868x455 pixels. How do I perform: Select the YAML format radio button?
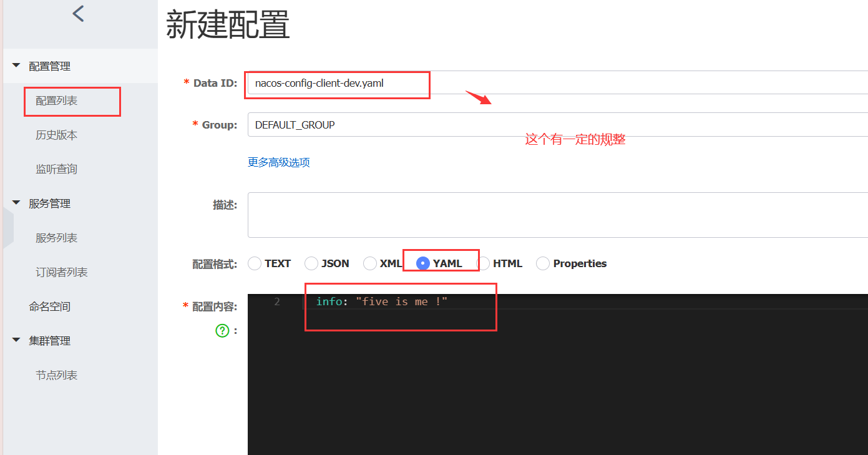[423, 263]
